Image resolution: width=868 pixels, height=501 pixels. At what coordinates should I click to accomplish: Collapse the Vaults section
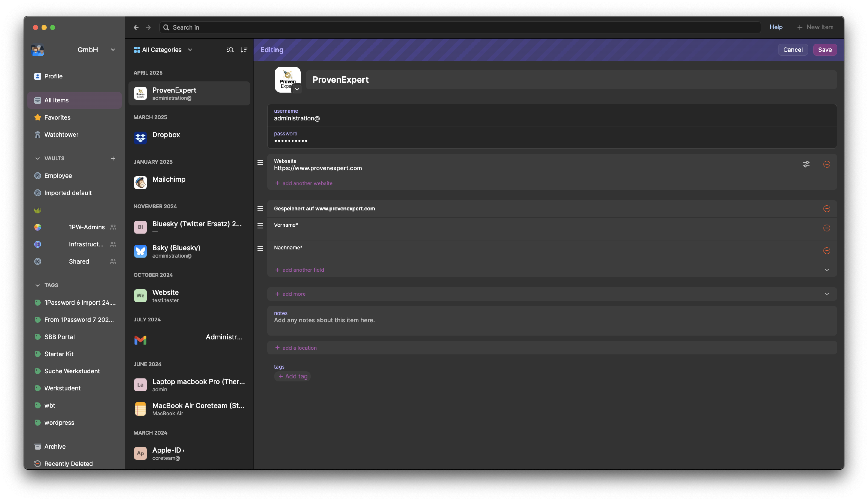click(x=38, y=158)
